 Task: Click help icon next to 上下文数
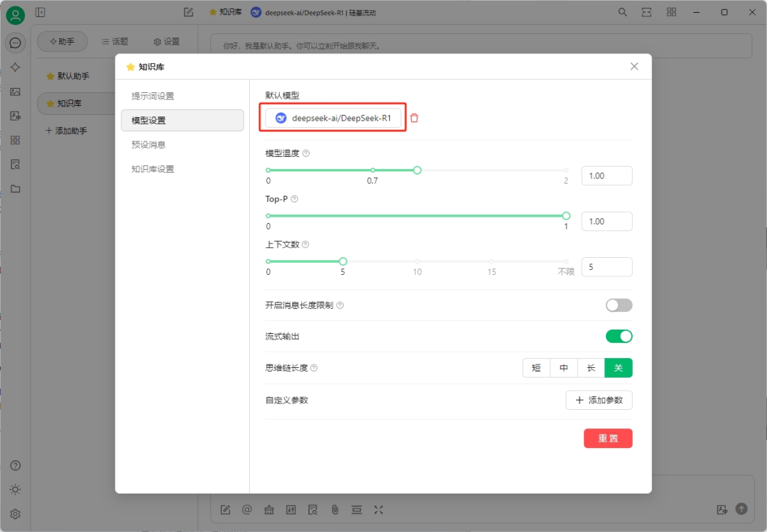coord(305,244)
